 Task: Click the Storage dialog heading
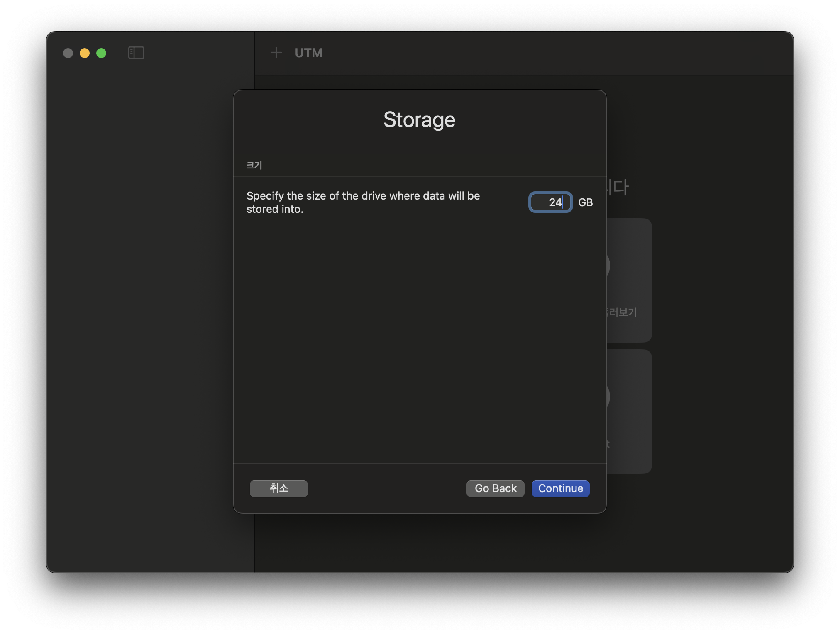419,120
